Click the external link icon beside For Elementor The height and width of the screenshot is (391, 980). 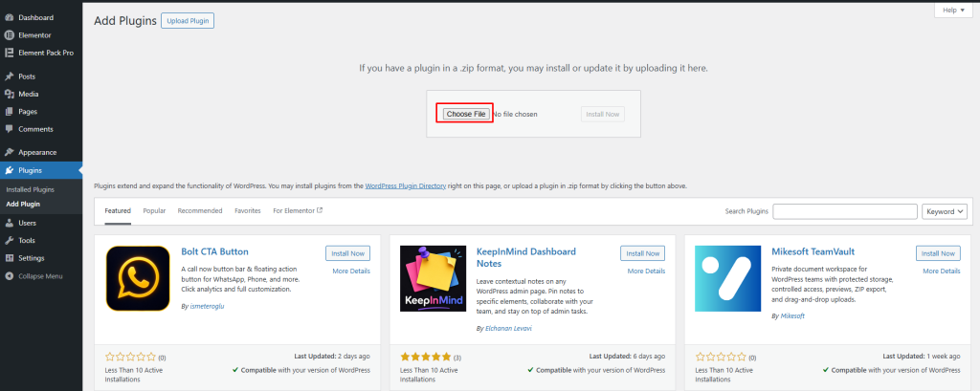click(320, 210)
